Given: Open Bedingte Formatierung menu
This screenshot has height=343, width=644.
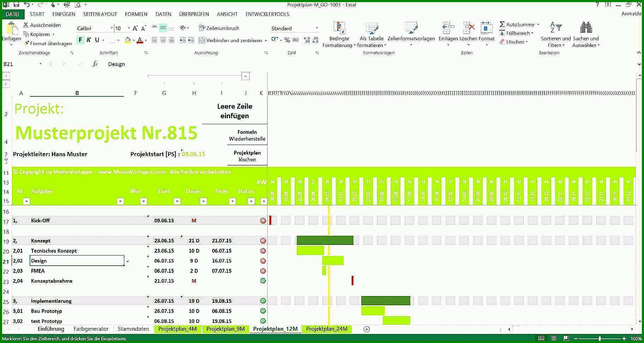Looking at the screenshot, I should [339, 35].
